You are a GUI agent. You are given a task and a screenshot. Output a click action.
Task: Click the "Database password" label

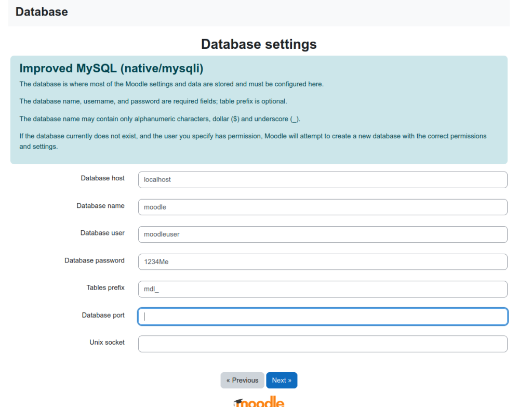pyautogui.click(x=95, y=260)
